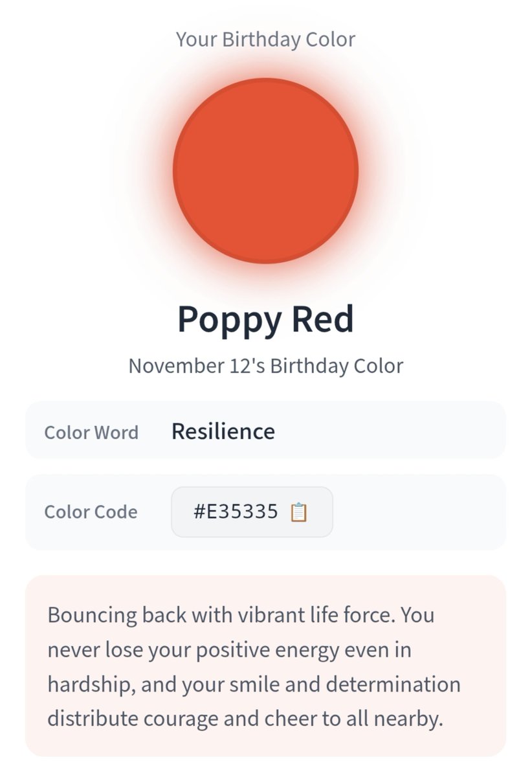Screen dimensions: 532x777
Task: Click the Poppy Red color circle
Action: click(265, 171)
